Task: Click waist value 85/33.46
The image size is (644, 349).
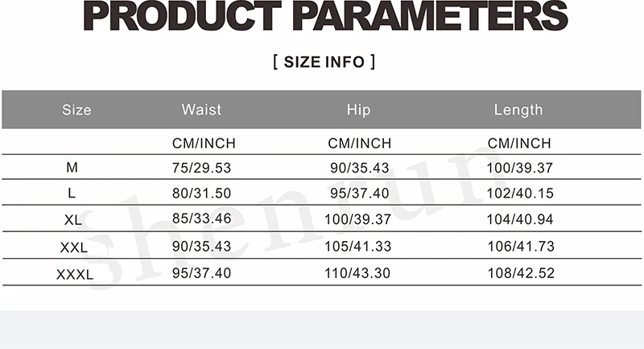Action: (202, 218)
